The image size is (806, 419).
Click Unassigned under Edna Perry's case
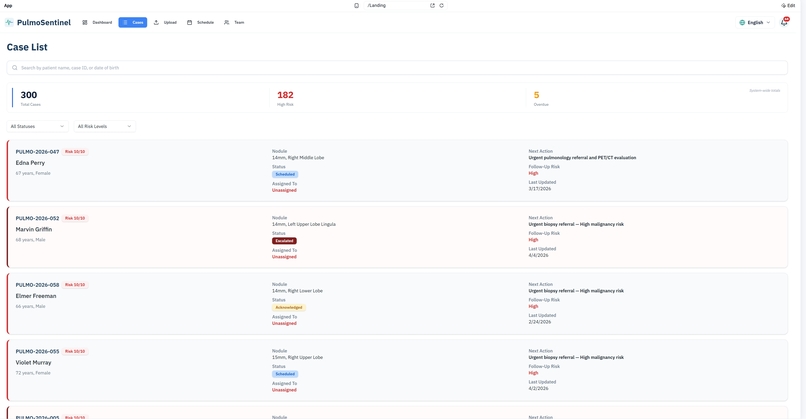(284, 190)
